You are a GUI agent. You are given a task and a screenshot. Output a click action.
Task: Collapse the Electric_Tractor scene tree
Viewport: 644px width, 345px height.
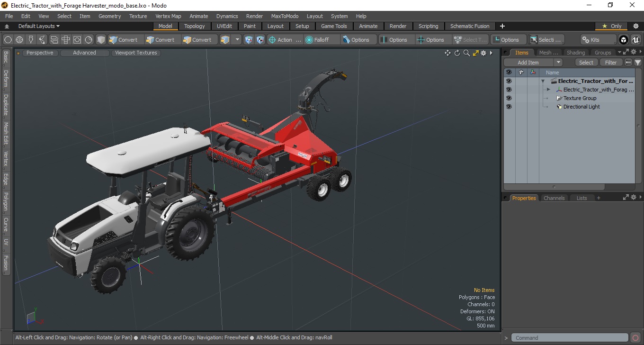coord(543,81)
